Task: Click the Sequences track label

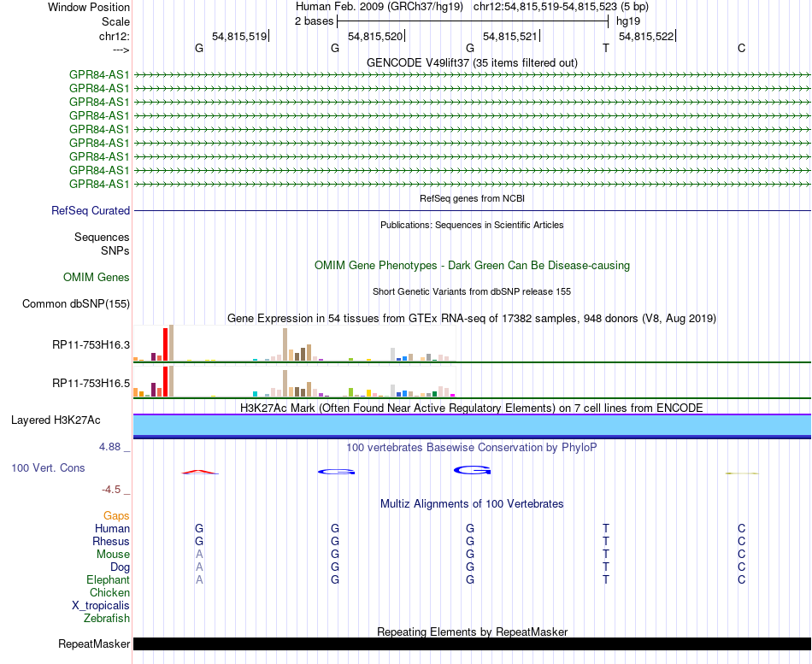Action: pyautogui.click(x=102, y=238)
